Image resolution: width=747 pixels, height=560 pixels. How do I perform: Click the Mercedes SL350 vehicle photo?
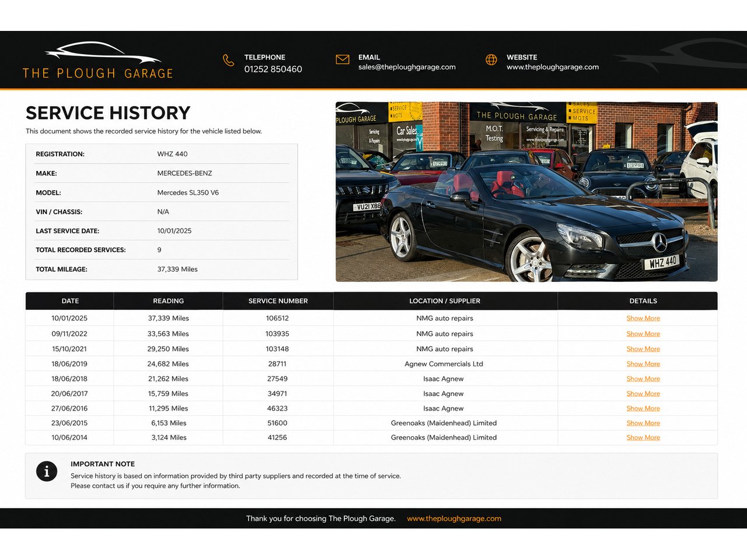(526, 192)
